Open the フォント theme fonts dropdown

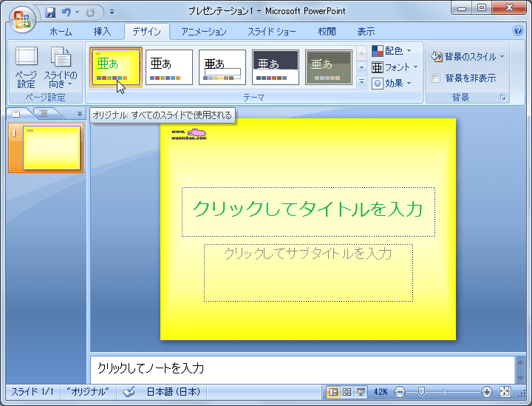pyautogui.click(x=395, y=67)
